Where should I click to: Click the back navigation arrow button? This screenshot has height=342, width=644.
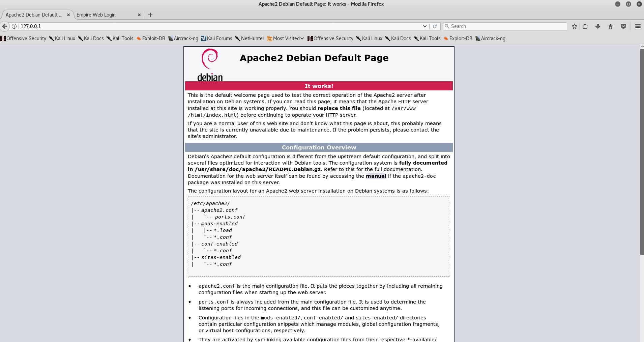coord(4,26)
